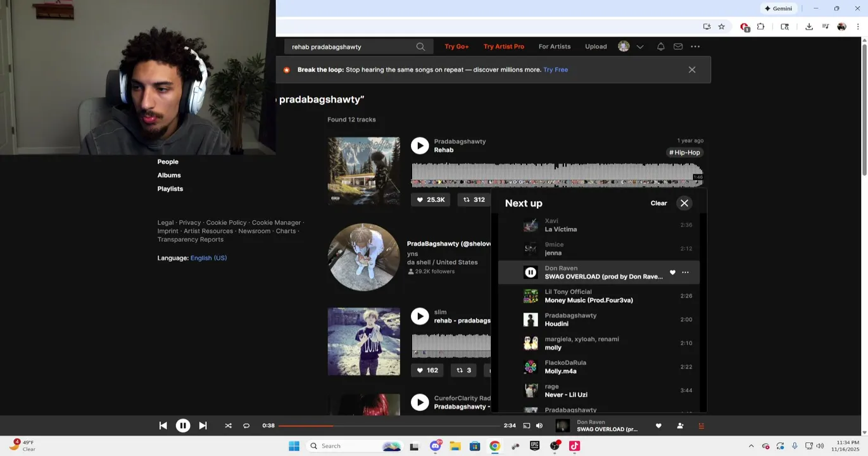
Task: Dismiss the Break the loop banner
Action: point(692,70)
